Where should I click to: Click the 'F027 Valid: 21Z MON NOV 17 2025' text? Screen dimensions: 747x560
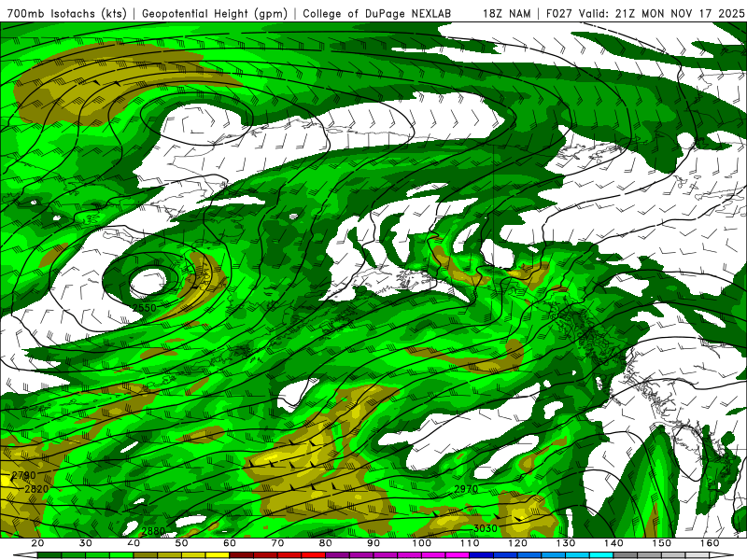[644, 13]
